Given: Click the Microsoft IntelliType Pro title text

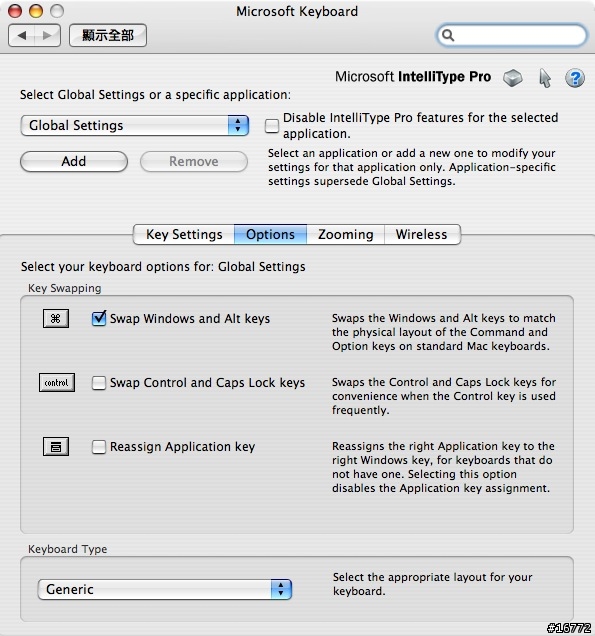Looking at the screenshot, I should pyautogui.click(x=413, y=77).
